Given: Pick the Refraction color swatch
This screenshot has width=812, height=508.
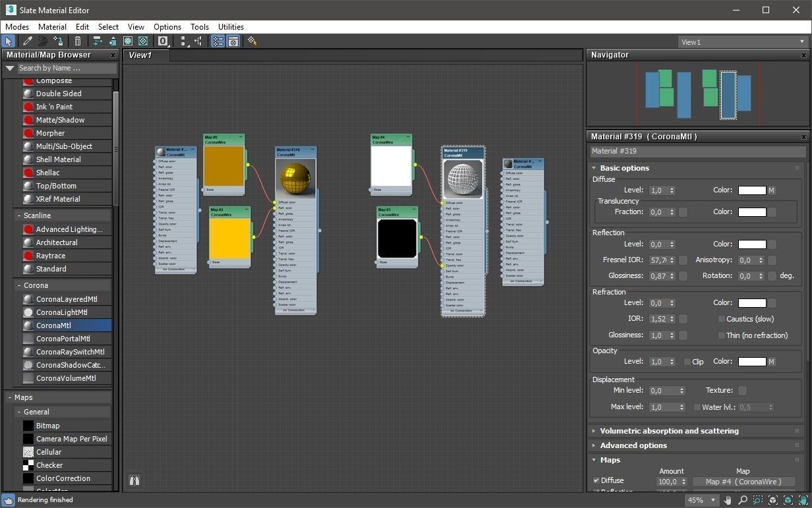Looking at the screenshot, I should point(752,303).
